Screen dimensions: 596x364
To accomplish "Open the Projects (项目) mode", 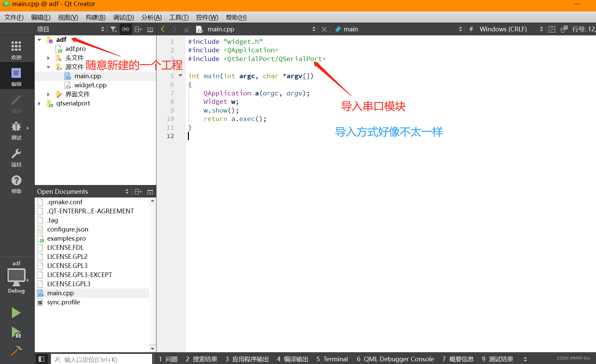I will (x=16, y=158).
